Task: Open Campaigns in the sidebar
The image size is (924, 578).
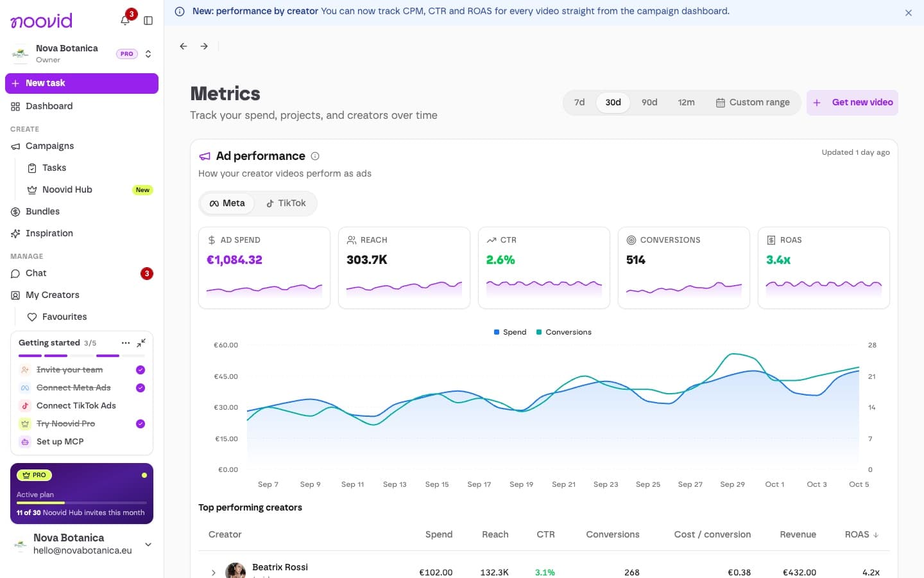Action: (x=81, y=146)
